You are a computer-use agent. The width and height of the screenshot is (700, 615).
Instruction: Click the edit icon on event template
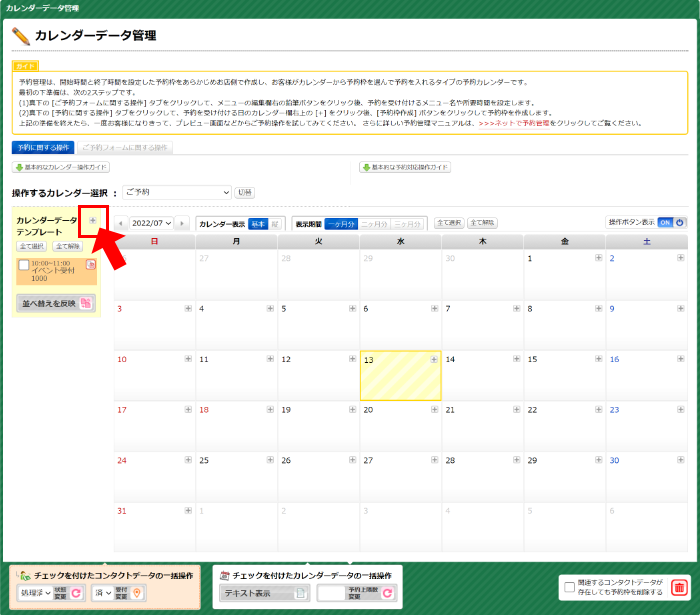[91, 265]
